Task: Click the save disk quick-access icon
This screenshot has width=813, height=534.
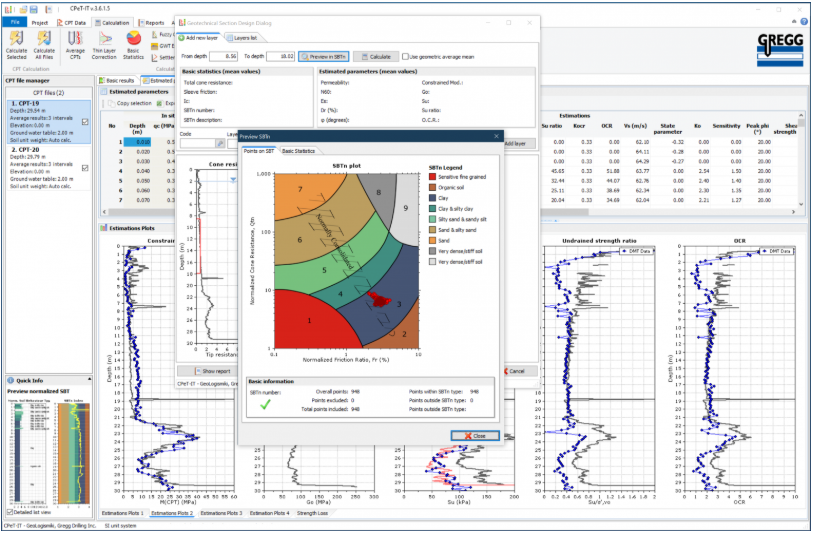Action: coord(34,9)
